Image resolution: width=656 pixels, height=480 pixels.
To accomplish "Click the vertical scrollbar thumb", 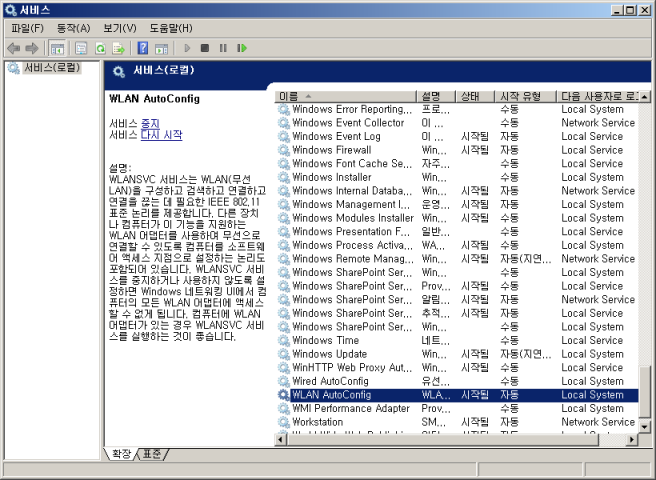I will pyautogui.click(x=645, y=393).
